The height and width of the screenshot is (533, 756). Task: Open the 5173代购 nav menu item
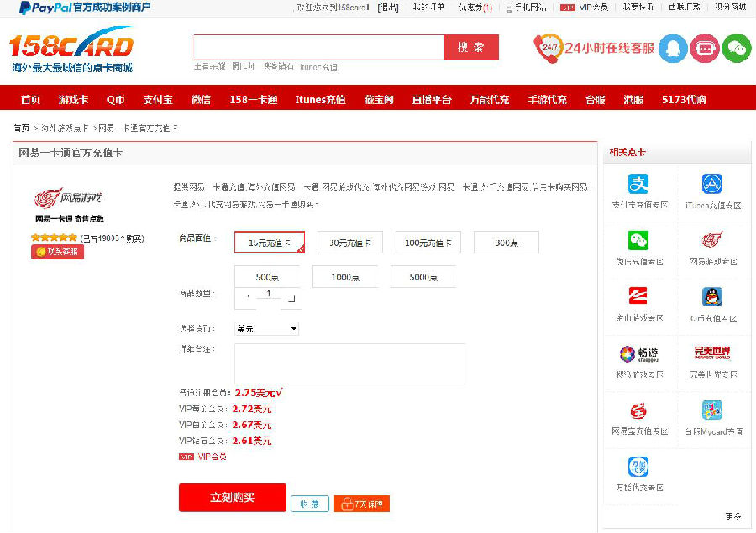click(x=684, y=100)
